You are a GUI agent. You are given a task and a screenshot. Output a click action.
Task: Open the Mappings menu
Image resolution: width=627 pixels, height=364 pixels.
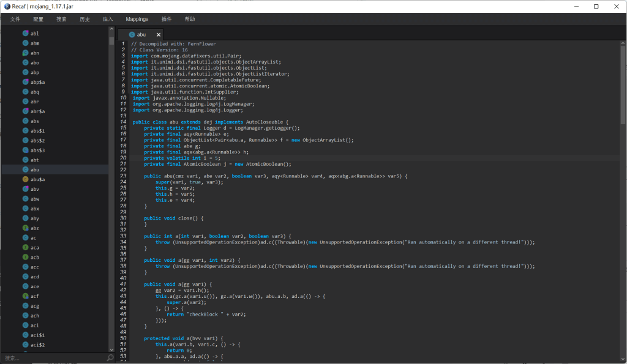pyautogui.click(x=137, y=19)
